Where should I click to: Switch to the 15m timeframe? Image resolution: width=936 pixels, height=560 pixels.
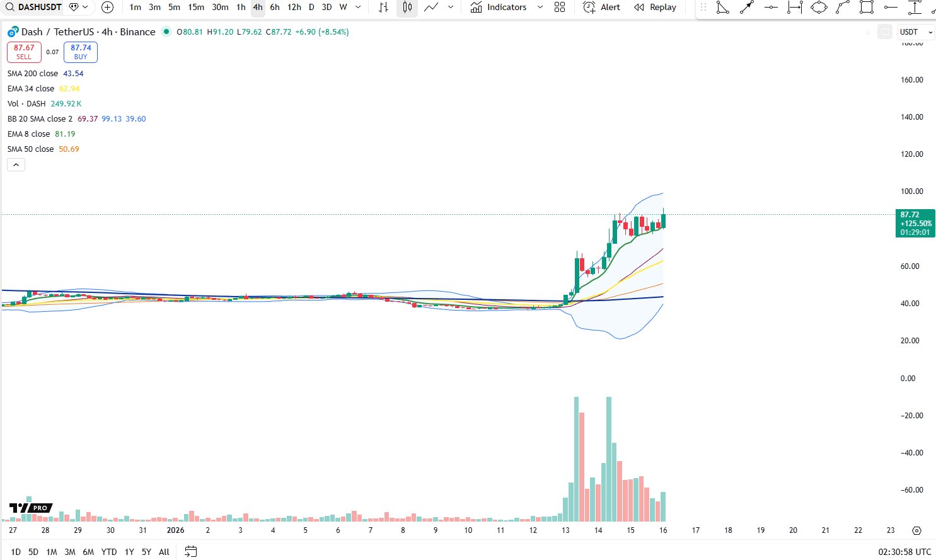(x=196, y=7)
